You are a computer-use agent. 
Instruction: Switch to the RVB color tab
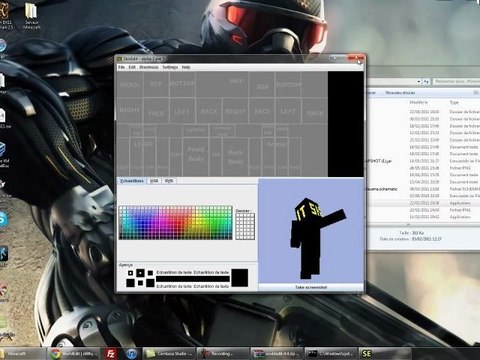169,181
